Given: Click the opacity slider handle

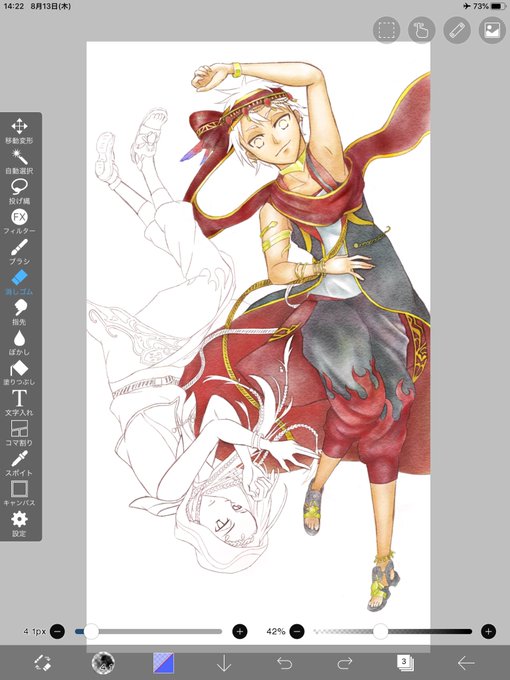Looking at the screenshot, I should [x=380, y=631].
